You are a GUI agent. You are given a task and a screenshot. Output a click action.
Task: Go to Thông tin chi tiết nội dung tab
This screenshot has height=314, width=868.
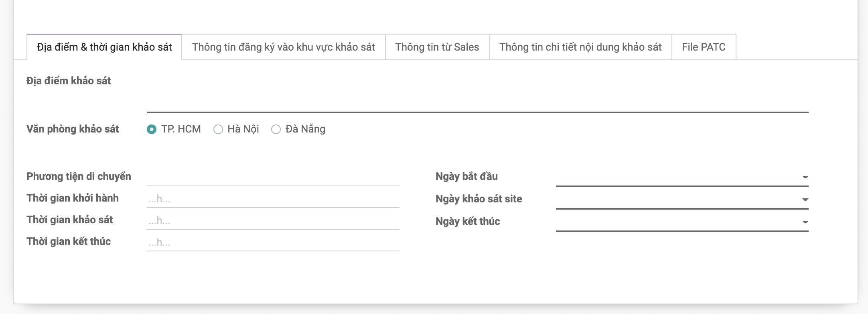click(x=580, y=47)
